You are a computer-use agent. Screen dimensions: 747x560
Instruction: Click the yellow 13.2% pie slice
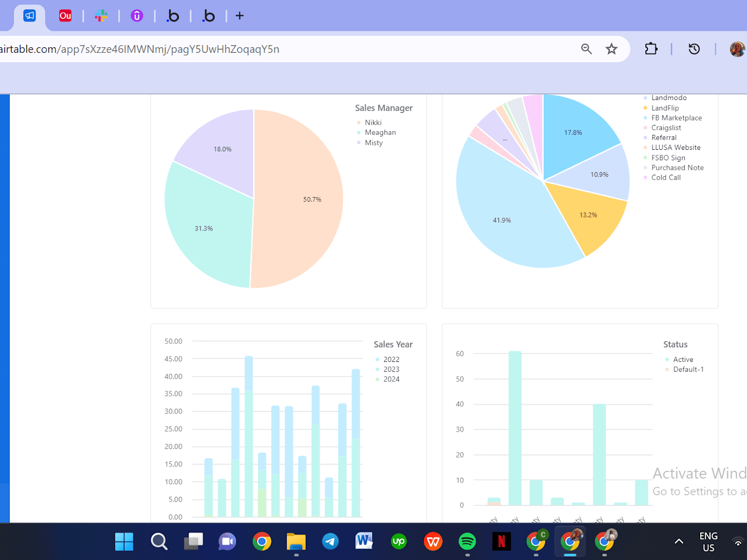coord(590,217)
